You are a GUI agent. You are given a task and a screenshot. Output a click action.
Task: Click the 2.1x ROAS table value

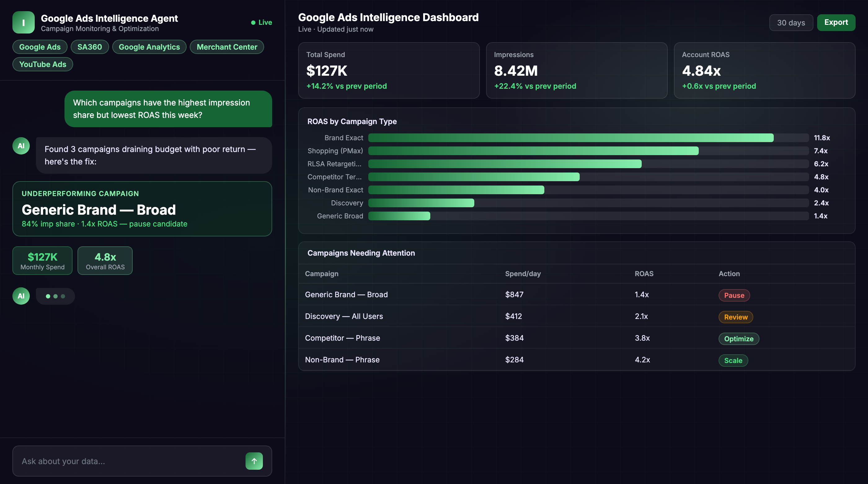(x=641, y=316)
